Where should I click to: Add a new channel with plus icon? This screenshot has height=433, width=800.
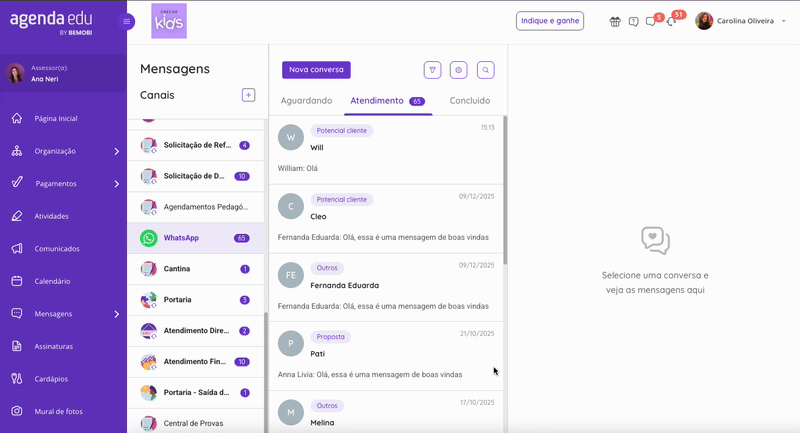248,95
